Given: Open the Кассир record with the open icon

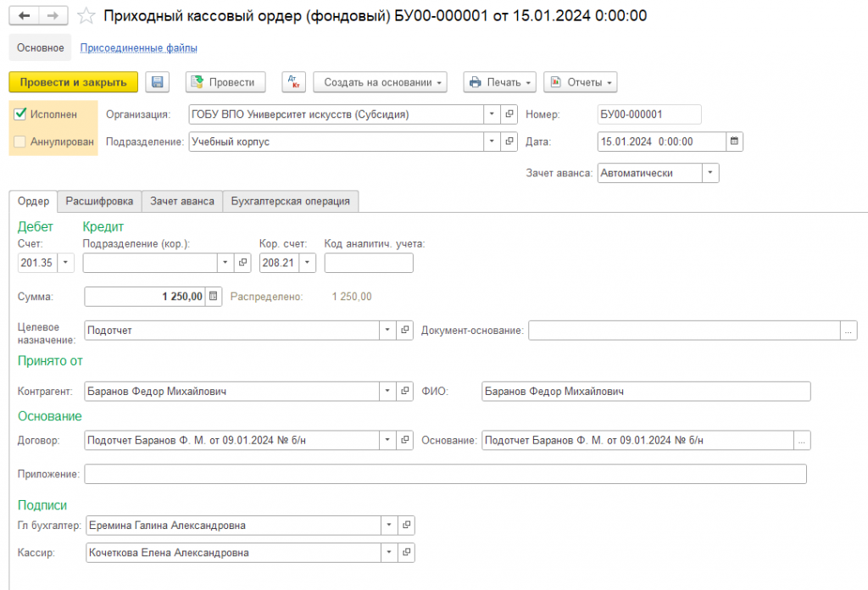Looking at the screenshot, I should pyautogui.click(x=406, y=553).
